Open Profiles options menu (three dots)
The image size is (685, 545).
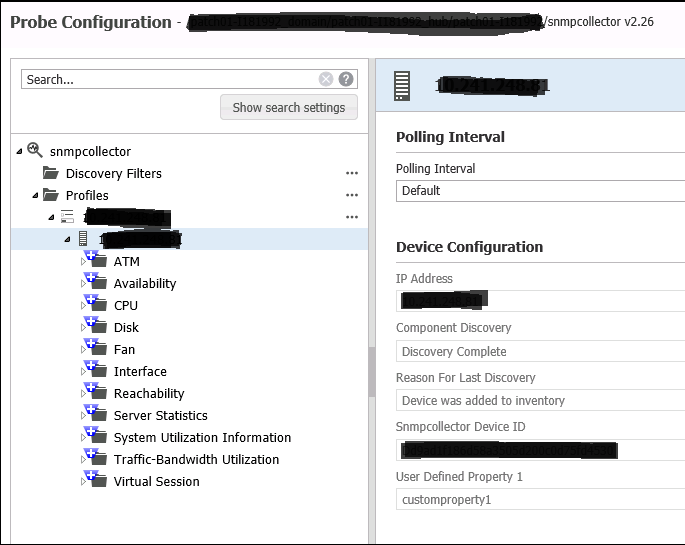pos(352,195)
